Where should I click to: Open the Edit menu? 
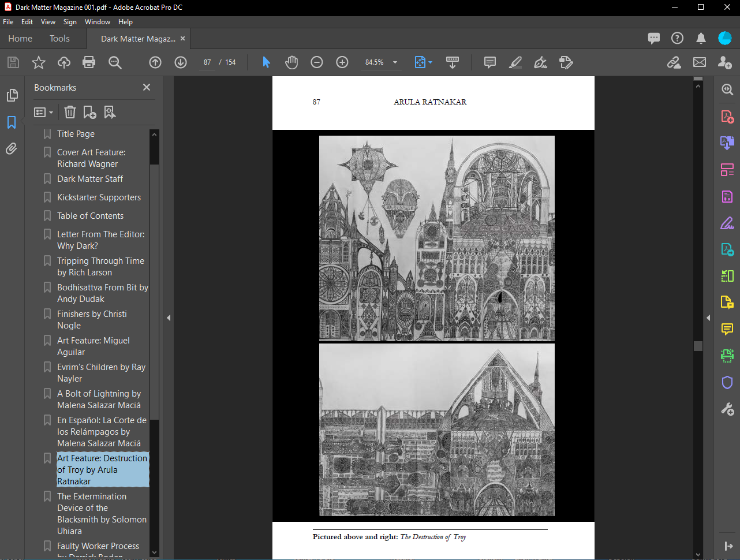click(x=27, y=22)
